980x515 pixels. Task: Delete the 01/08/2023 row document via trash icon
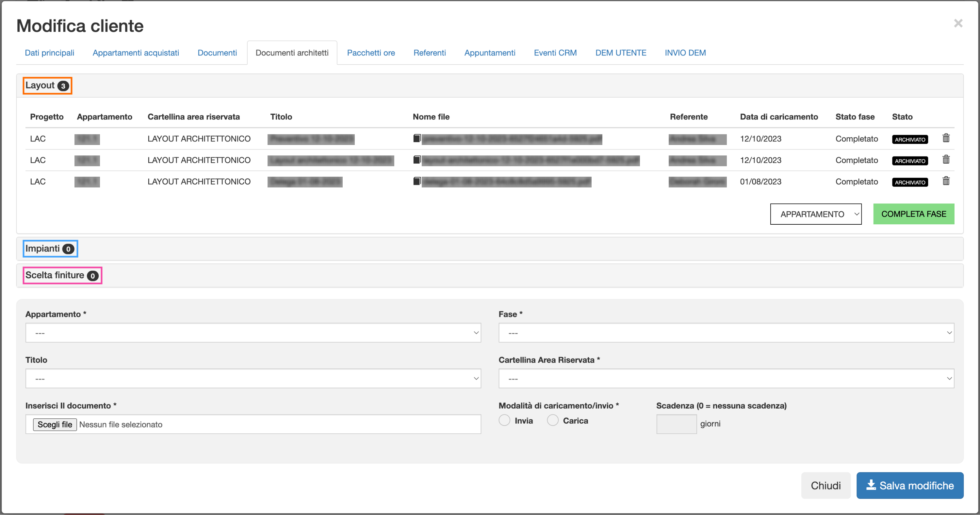[946, 181]
